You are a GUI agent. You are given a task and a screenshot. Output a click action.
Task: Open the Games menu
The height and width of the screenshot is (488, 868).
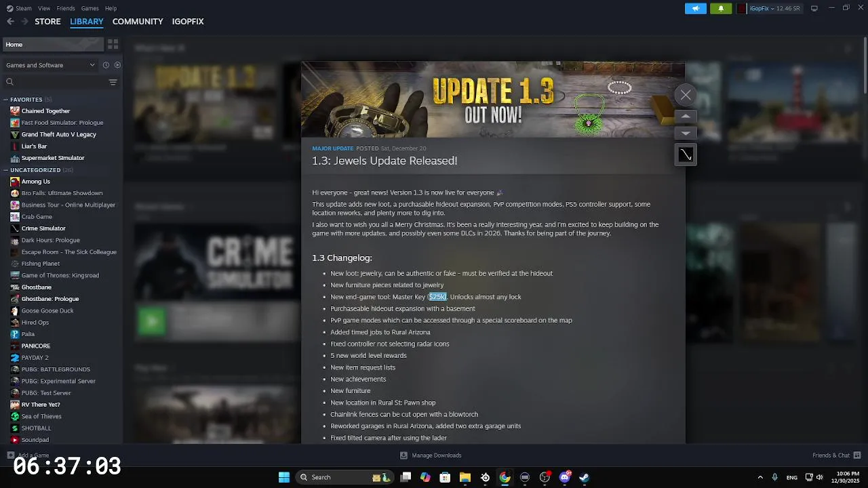coord(90,8)
